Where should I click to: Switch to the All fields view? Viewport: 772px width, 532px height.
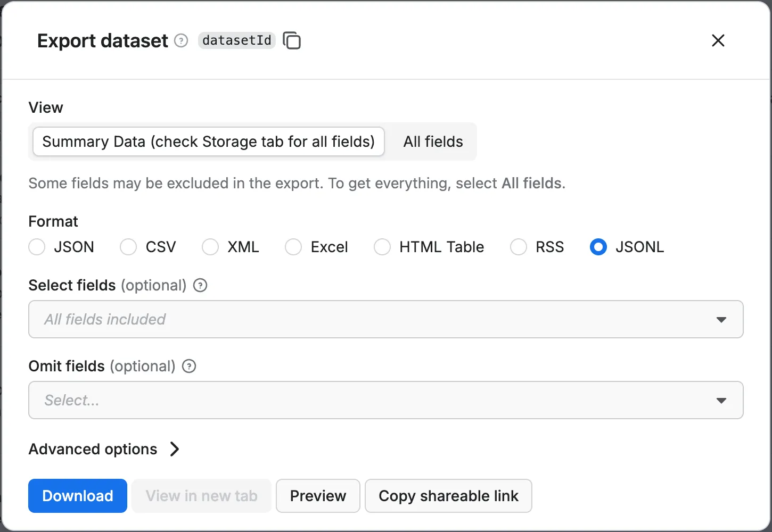tap(433, 142)
